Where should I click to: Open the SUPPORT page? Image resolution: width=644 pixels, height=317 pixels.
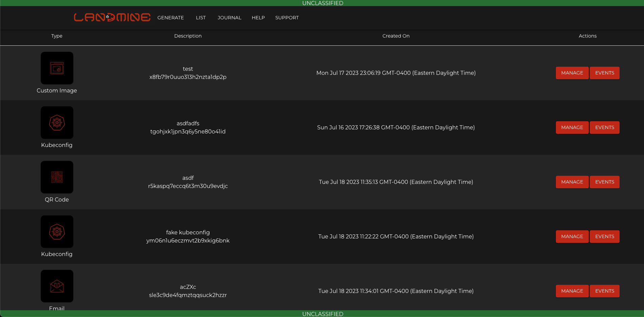tap(287, 18)
